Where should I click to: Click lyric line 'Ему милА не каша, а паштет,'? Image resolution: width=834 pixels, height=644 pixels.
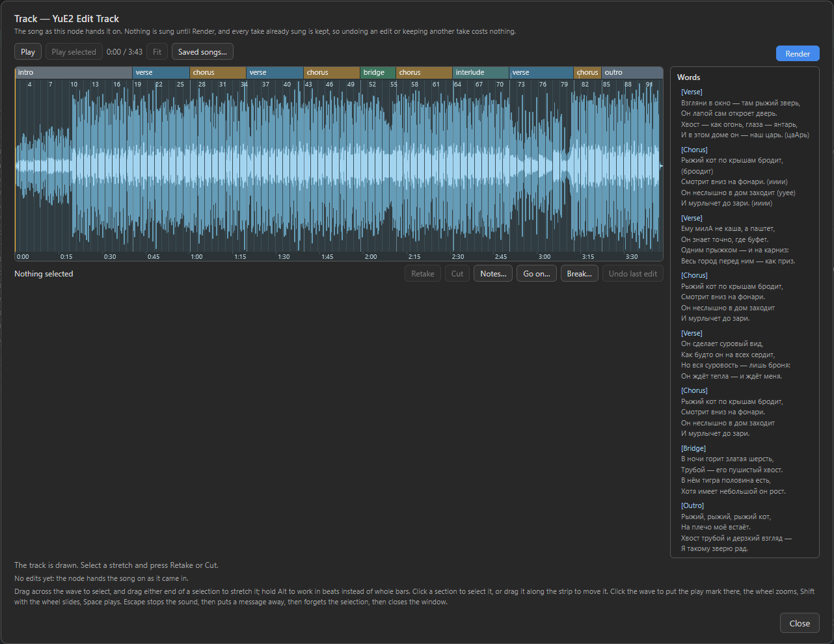tap(728, 228)
